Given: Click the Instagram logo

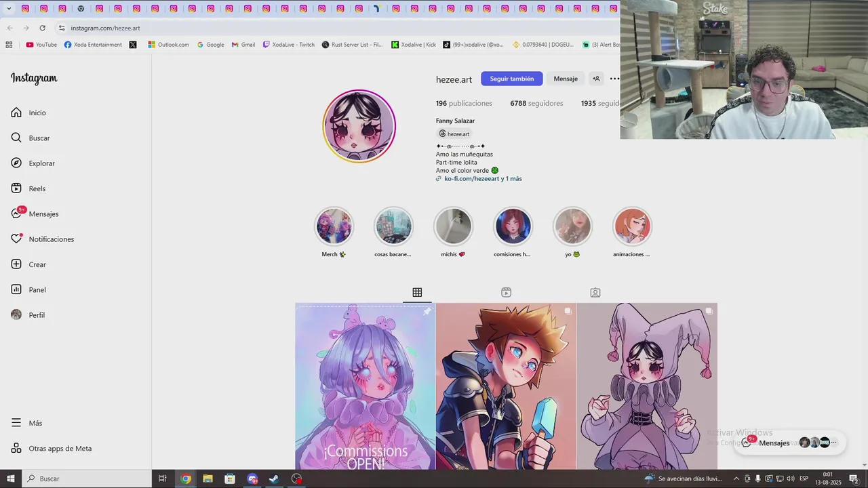Looking at the screenshot, I should click(34, 79).
